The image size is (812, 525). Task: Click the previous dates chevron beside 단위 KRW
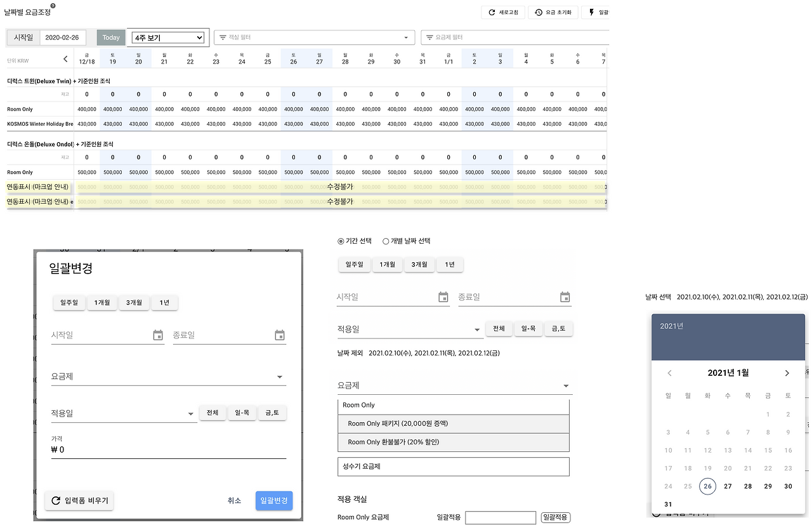click(65, 59)
